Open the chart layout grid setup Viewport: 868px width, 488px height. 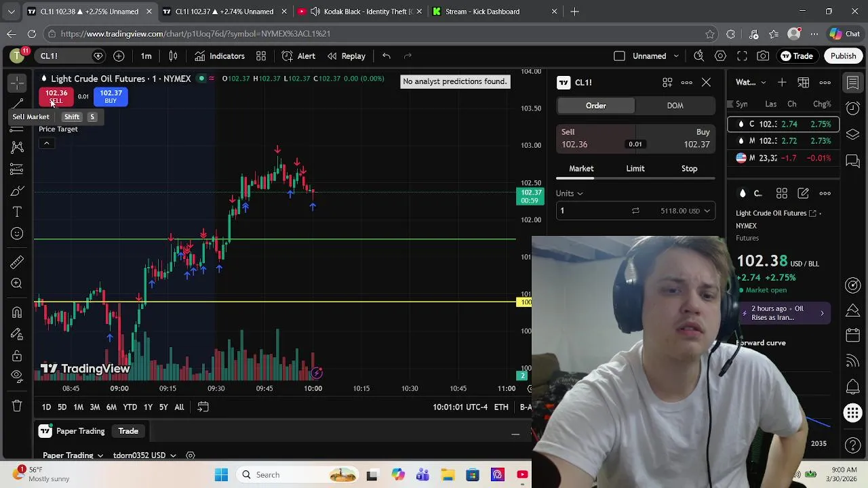click(x=261, y=56)
